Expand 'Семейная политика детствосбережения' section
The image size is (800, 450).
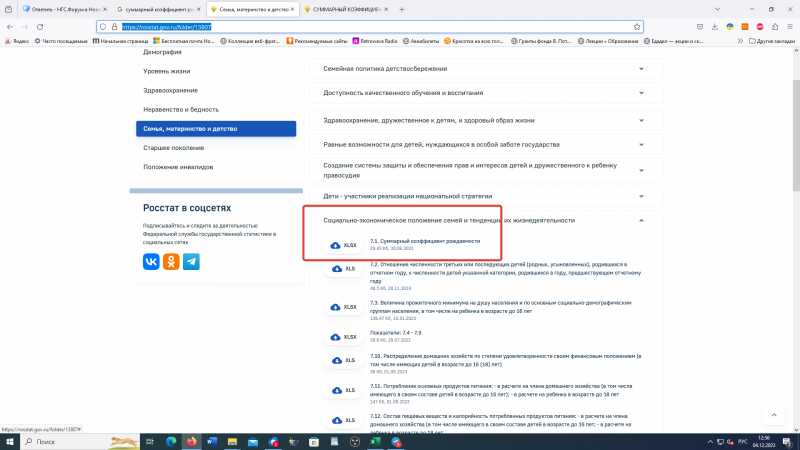coord(641,69)
